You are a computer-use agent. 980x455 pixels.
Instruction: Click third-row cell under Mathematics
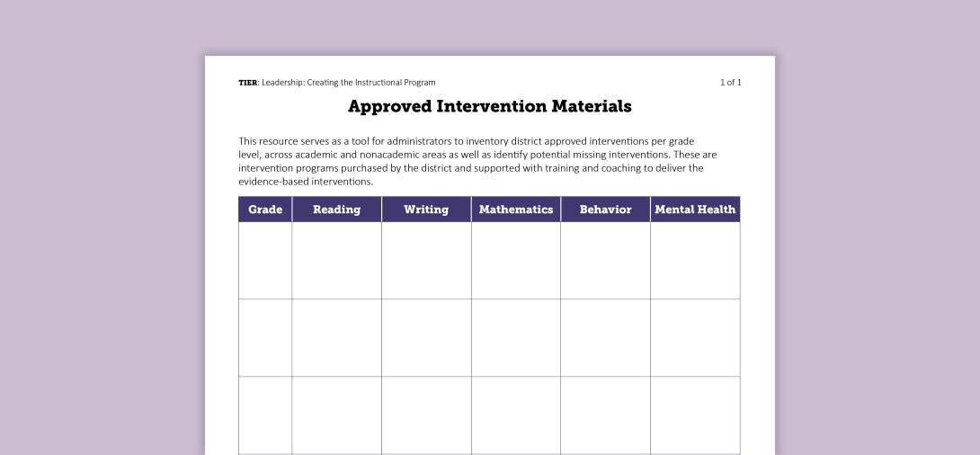pos(516,415)
